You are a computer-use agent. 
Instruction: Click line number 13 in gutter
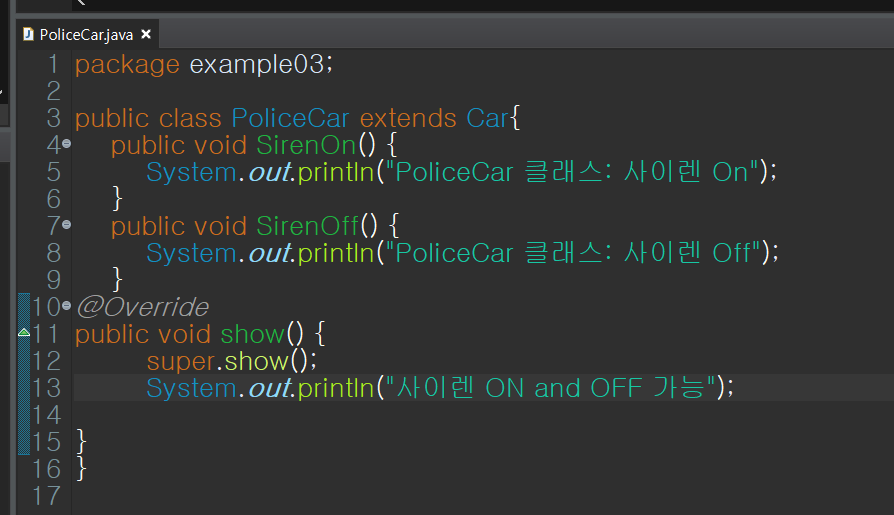coord(46,388)
